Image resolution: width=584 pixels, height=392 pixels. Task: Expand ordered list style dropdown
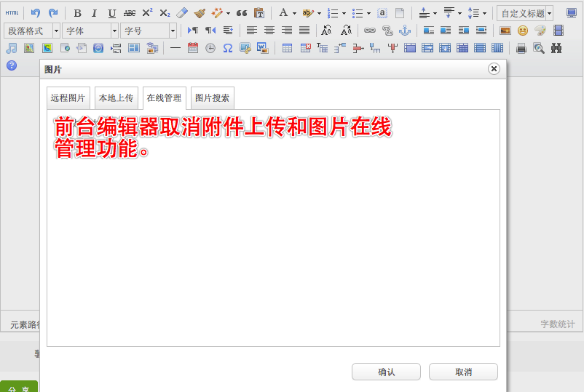coord(344,13)
